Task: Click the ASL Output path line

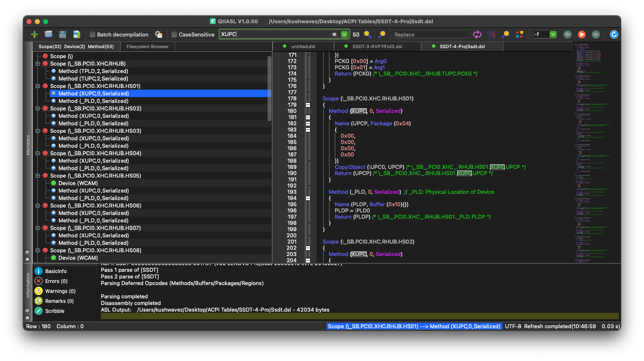Action: (x=215, y=310)
